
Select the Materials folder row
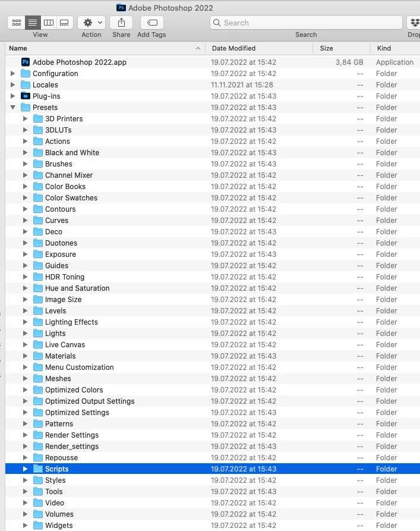[x=213, y=356]
